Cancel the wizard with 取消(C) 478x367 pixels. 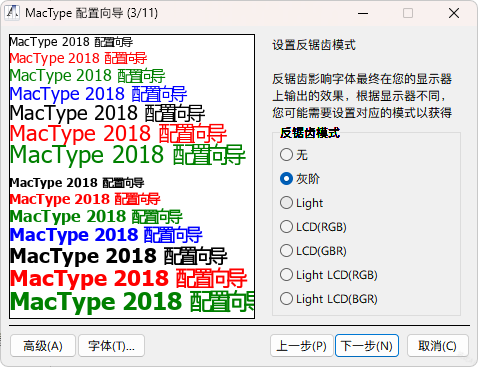tap(438, 346)
